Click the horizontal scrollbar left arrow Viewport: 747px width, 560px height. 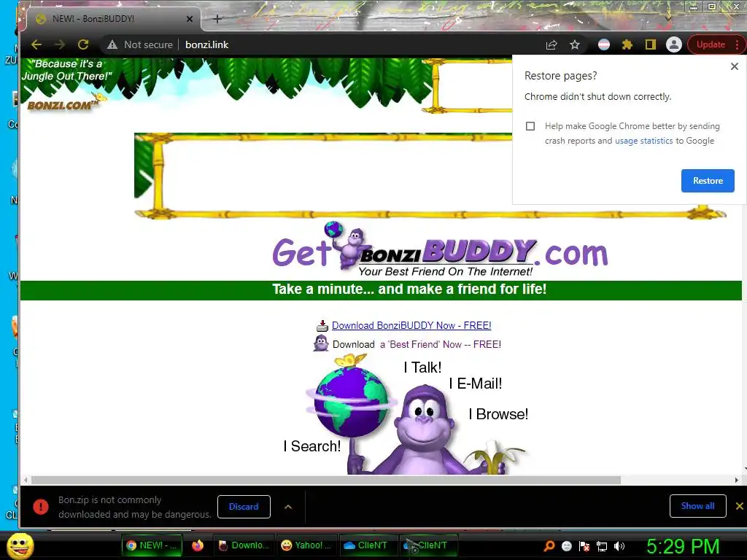tap(26, 480)
